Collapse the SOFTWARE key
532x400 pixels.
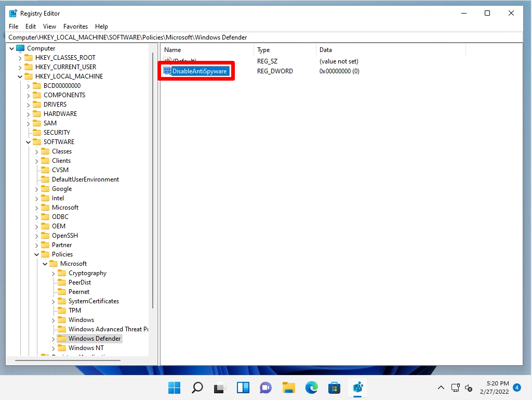click(x=29, y=143)
